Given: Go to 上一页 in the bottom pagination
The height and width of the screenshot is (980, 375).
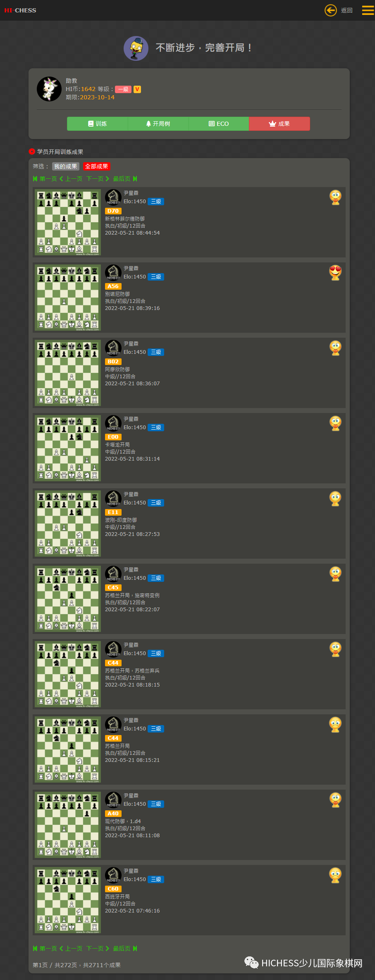Looking at the screenshot, I should coord(71,949).
